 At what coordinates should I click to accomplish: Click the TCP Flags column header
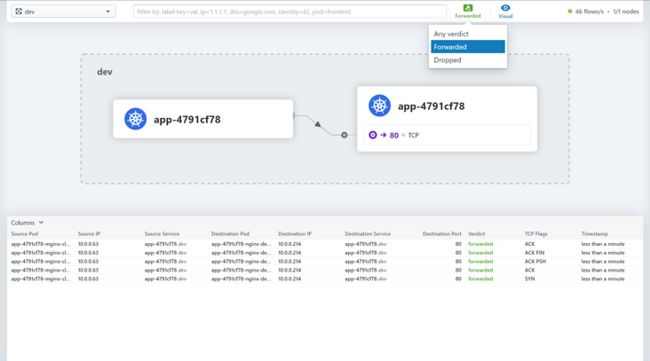pyautogui.click(x=536, y=234)
